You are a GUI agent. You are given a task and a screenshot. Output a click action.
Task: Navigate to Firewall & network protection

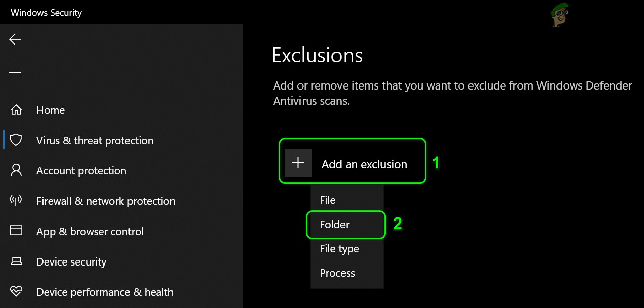(106, 201)
